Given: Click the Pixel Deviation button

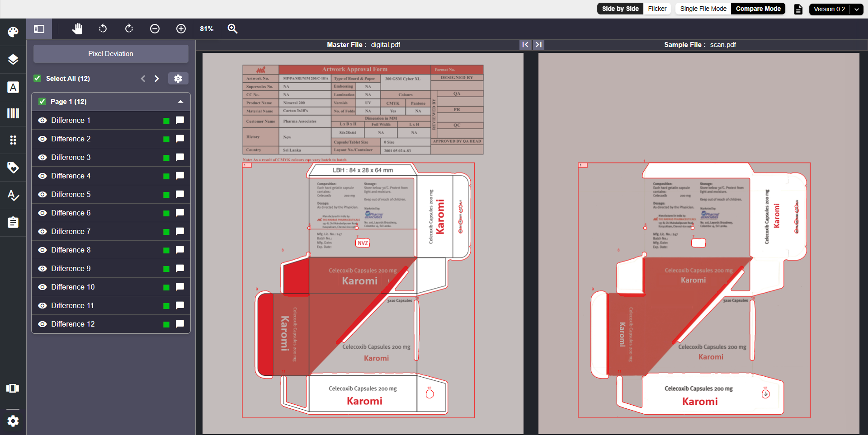Looking at the screenshot, I should (111, 54).
